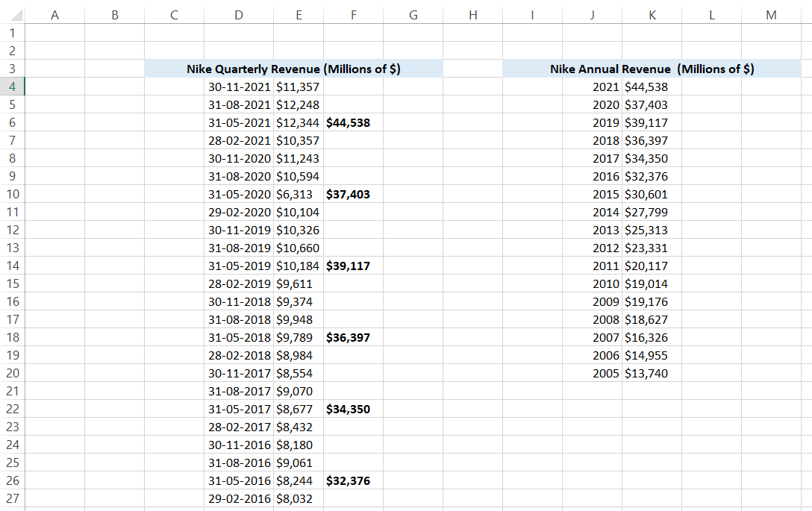Select bold total $34,350 in column F
Screen dimensions: 812x511
(x=353, y=409)
